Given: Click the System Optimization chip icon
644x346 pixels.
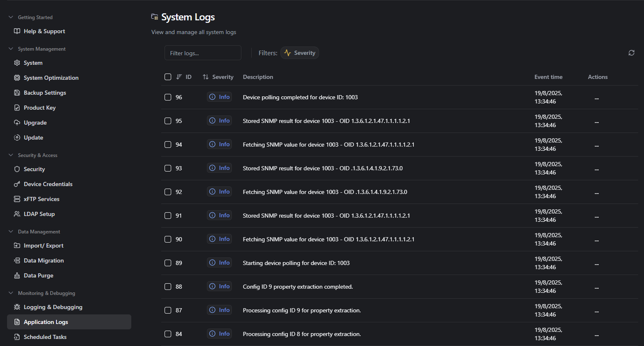Looking at the screenshot, I should pos(17,78).
